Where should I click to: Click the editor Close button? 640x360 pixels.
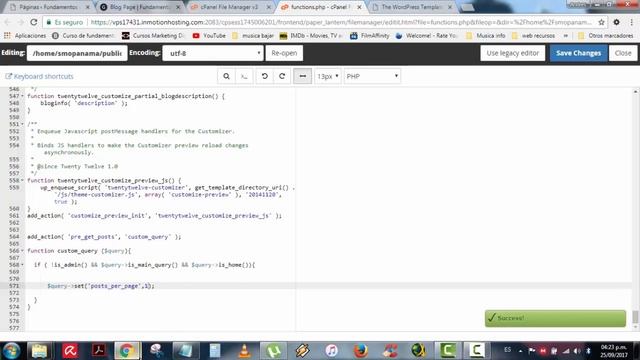click(x=623, y=53)
